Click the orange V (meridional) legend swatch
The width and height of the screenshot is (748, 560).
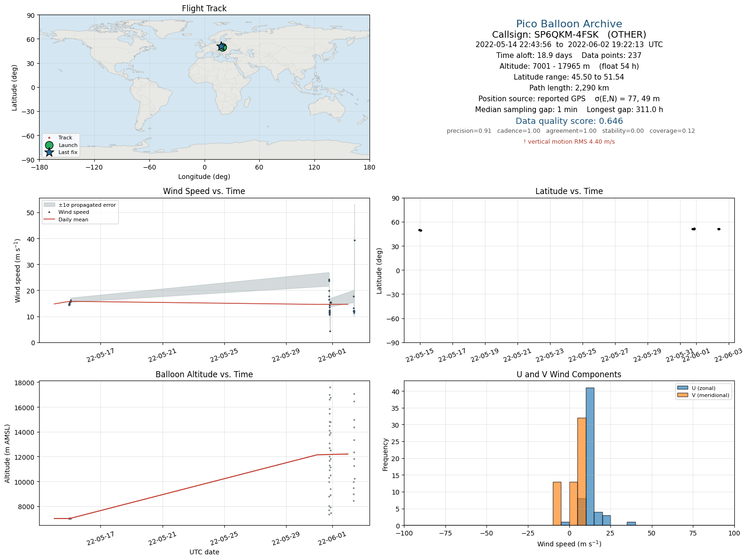tap(682, 395)
